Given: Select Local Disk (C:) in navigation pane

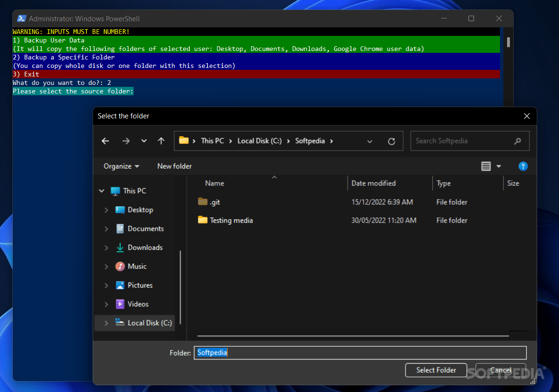Looking at the screenshot, I should coord(150,323).
